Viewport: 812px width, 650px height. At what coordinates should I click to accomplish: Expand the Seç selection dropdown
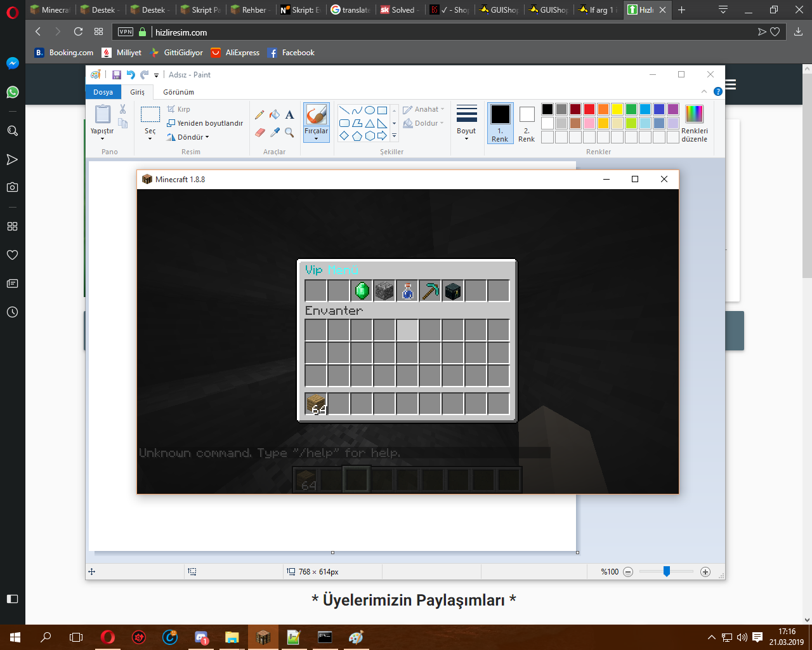pos(150,138)
